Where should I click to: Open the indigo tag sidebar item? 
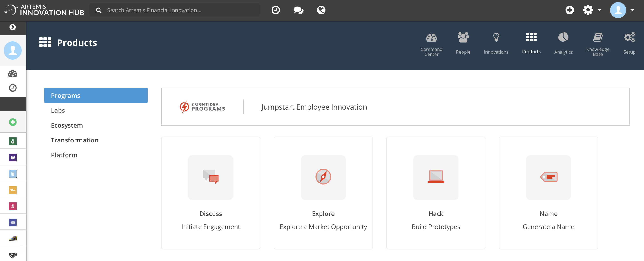pos(13,222)
